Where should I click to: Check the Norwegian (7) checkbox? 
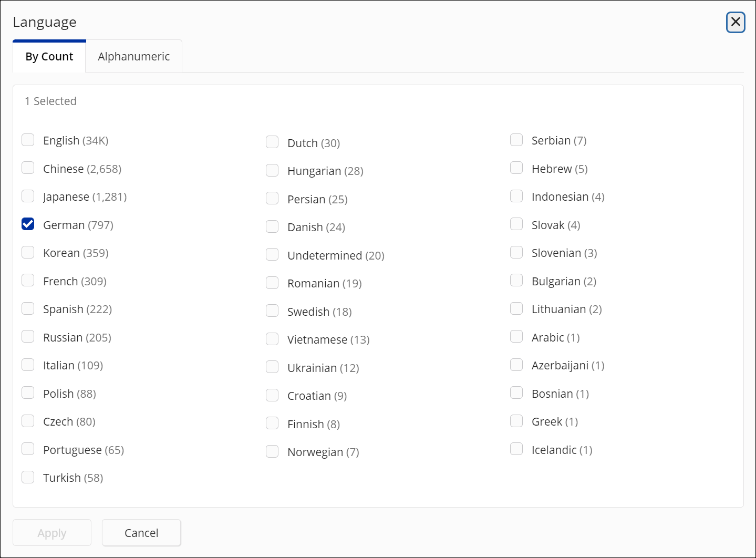272,451
